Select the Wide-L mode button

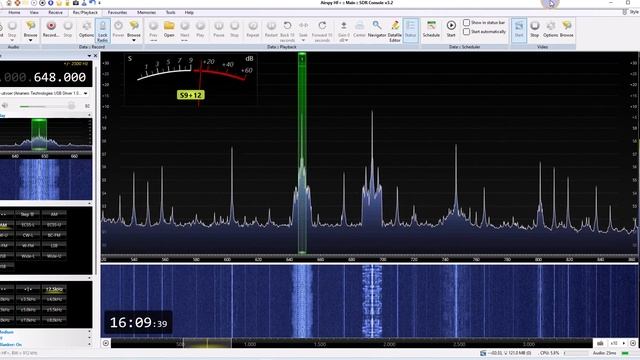(x=28, y=256)
